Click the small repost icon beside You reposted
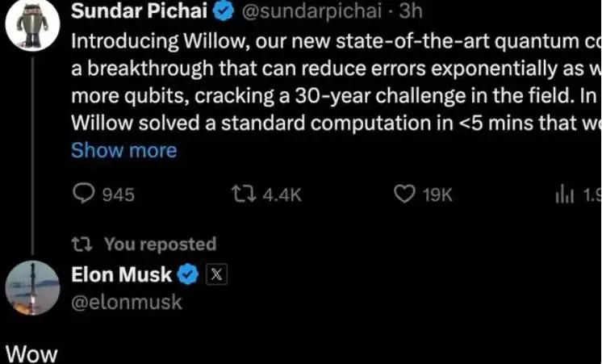Screen dimensions: 602x364 tap(85, 244)
